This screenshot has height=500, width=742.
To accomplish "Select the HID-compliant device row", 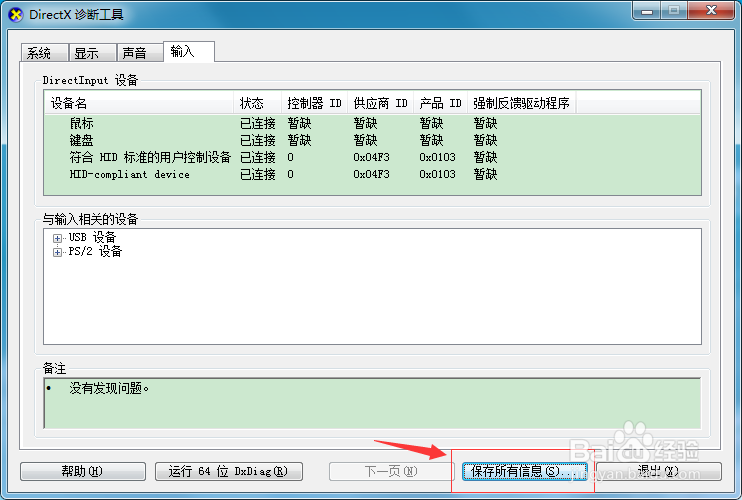I will coord(372,175).
